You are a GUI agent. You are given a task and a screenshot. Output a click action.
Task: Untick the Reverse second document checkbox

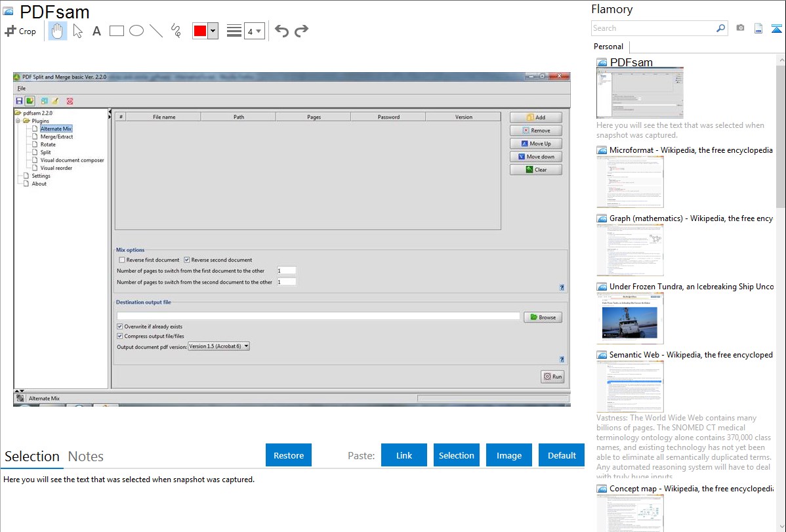coord(186,260)
